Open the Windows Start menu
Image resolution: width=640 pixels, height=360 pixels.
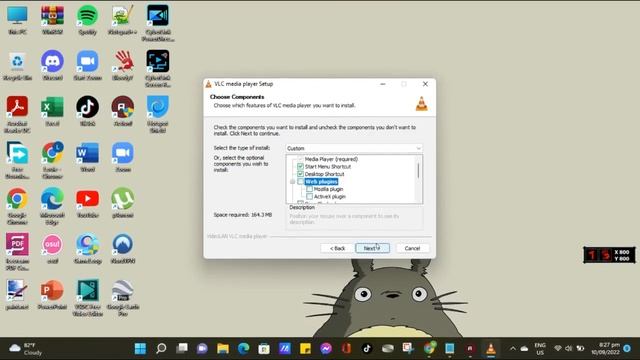pos(140,349)
